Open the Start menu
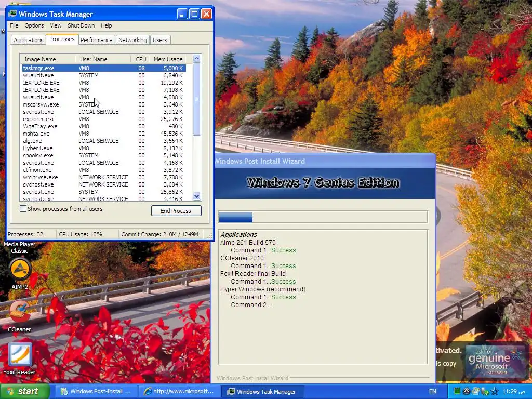The height and width of the screenshot is (399, 532). click(x=24, y=391)
